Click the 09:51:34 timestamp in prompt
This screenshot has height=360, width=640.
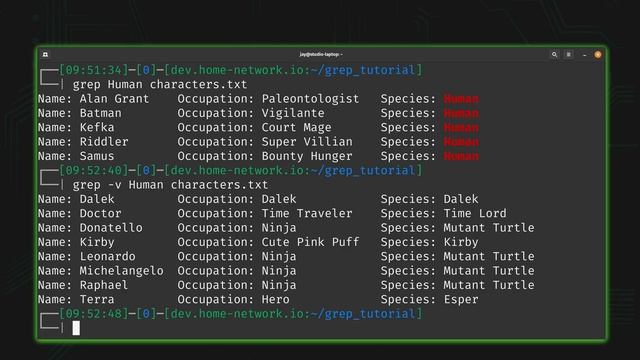pyautogui.click(x=93, y=70)
